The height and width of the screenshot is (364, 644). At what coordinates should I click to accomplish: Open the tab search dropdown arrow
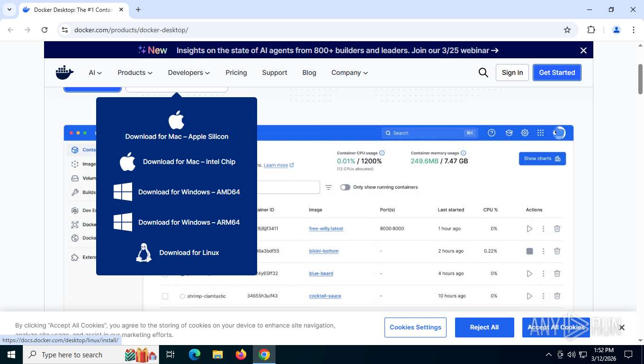pos(9,9)
